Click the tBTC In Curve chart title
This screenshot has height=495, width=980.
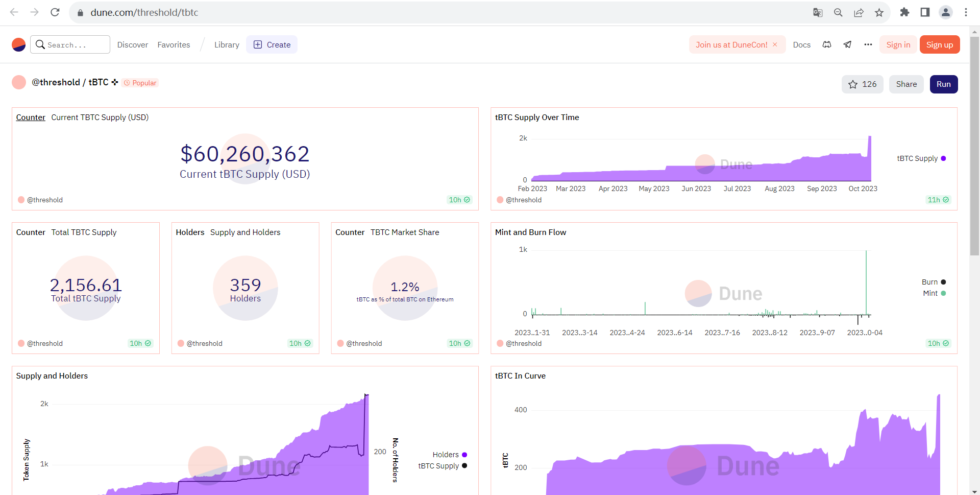pyautogui.click(x=520, y=376)
